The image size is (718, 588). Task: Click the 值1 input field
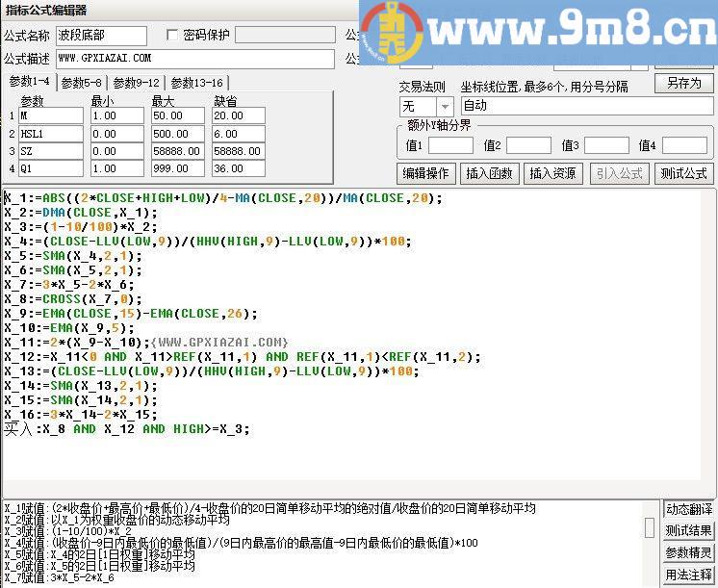coord(450,145)
